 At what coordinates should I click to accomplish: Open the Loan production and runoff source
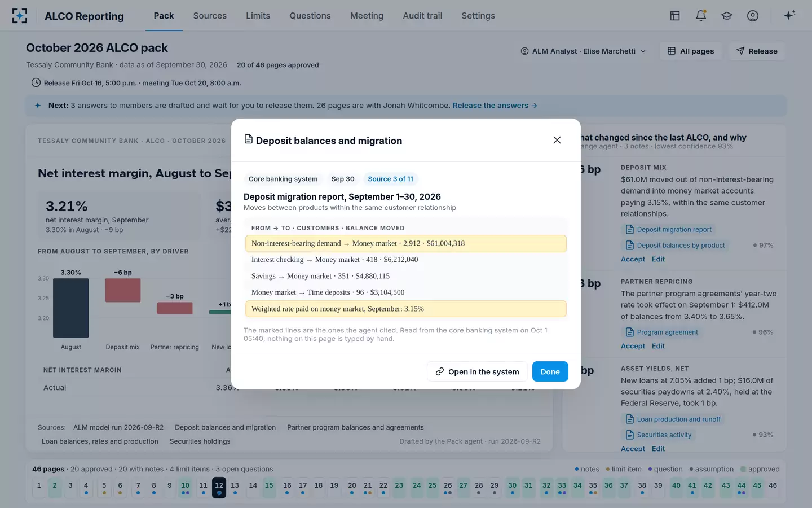click(x=673, y=419)
